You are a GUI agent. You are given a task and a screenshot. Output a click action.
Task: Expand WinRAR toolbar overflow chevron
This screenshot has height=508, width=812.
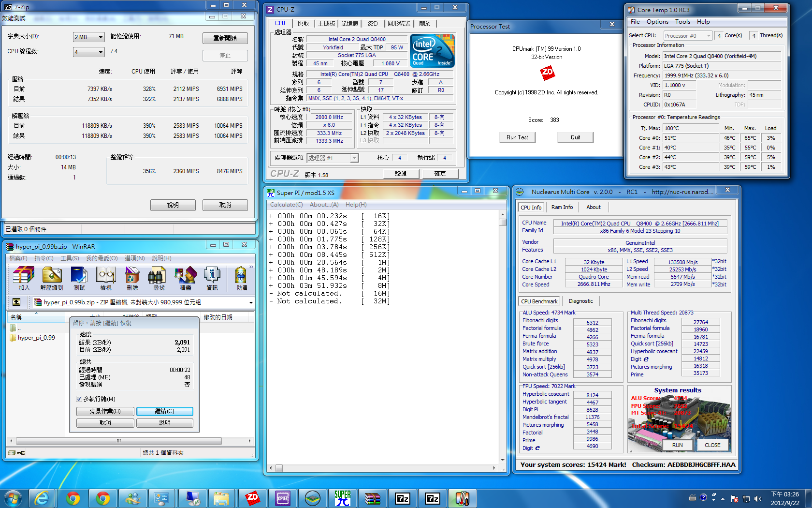(251, 267)
